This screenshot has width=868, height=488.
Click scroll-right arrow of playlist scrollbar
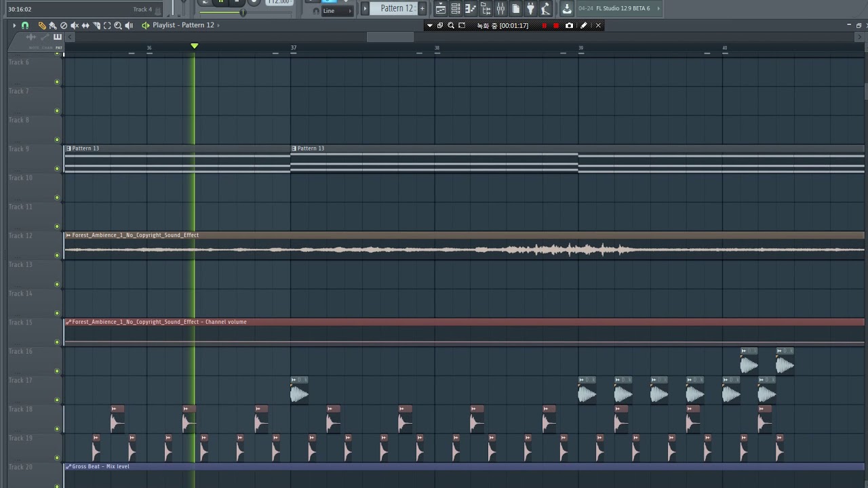pyautogui.click(x=860, y=37)
